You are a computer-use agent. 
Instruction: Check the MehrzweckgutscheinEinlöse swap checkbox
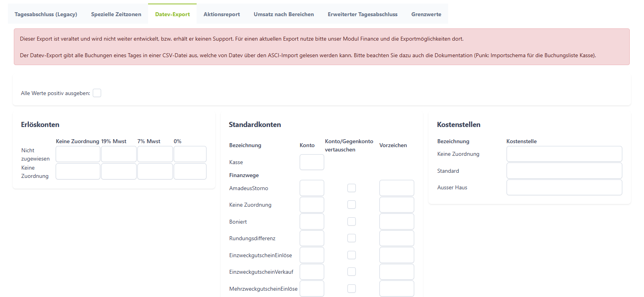coord(351,289)
